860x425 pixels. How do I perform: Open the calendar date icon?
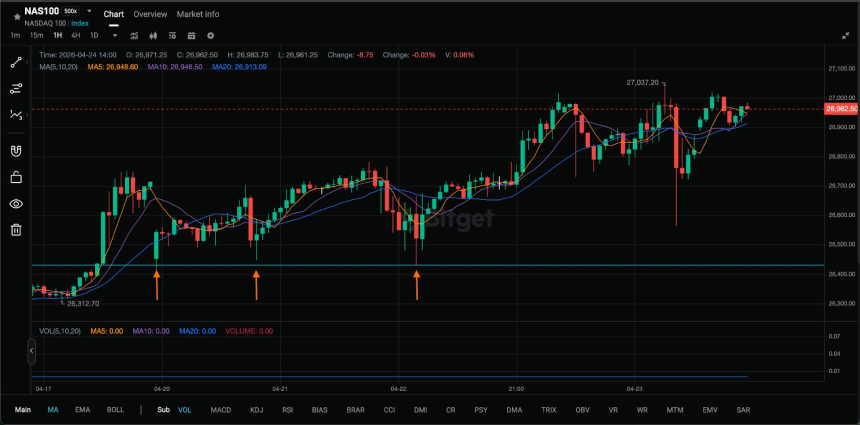(x=191, y=36)
